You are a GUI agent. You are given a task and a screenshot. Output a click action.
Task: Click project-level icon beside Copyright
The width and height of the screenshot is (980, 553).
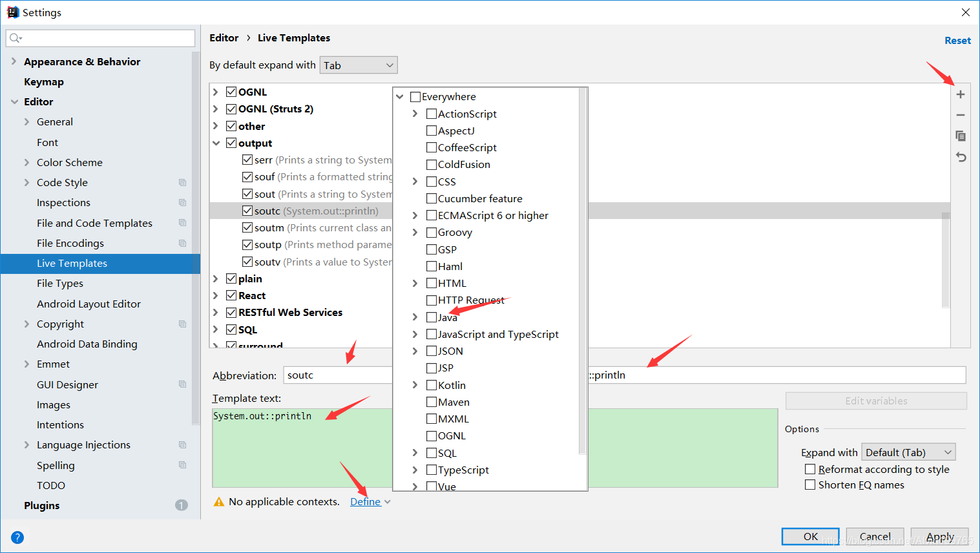[x=182, y=324]
